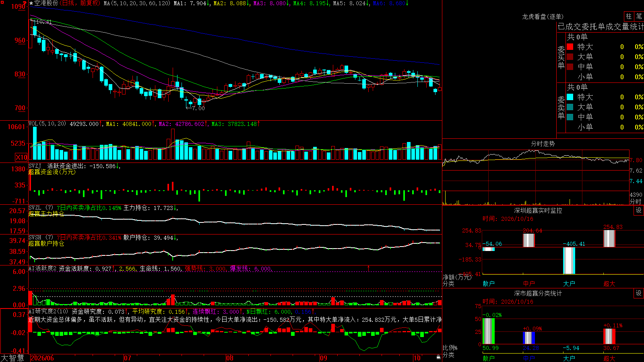Select the 2026/06 date marker

click(x=42, y=358)
